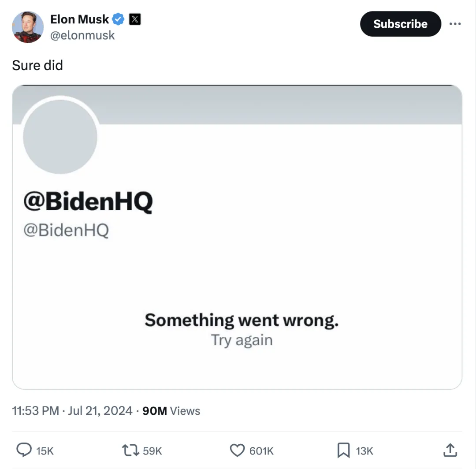Click the 59K reposts count

click(x=152, y=451)
